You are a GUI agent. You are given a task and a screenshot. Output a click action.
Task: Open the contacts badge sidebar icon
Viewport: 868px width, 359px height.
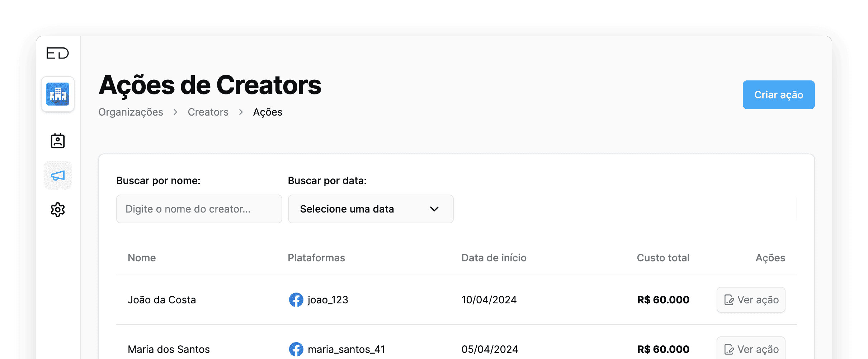click(58, 141)
